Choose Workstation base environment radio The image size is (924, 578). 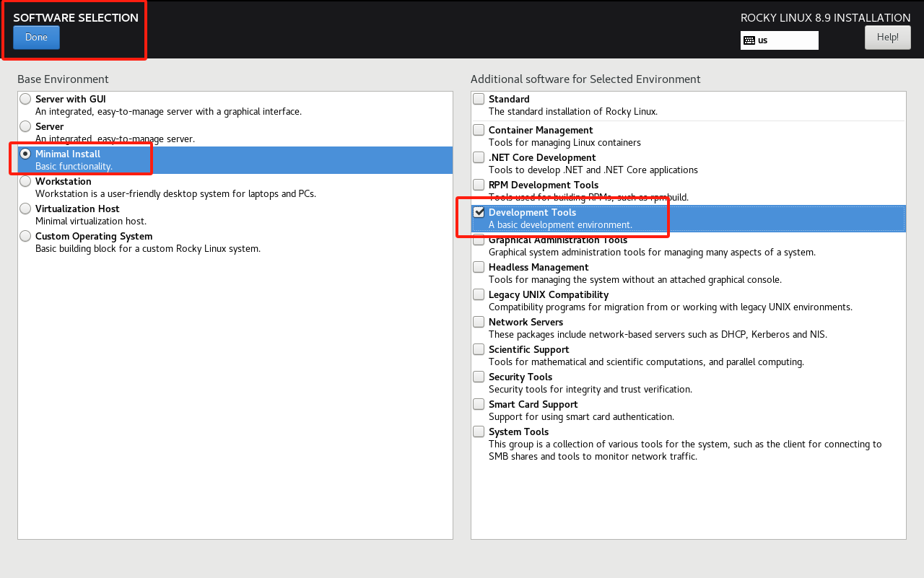pyautogui.click(x=26, y=181)
